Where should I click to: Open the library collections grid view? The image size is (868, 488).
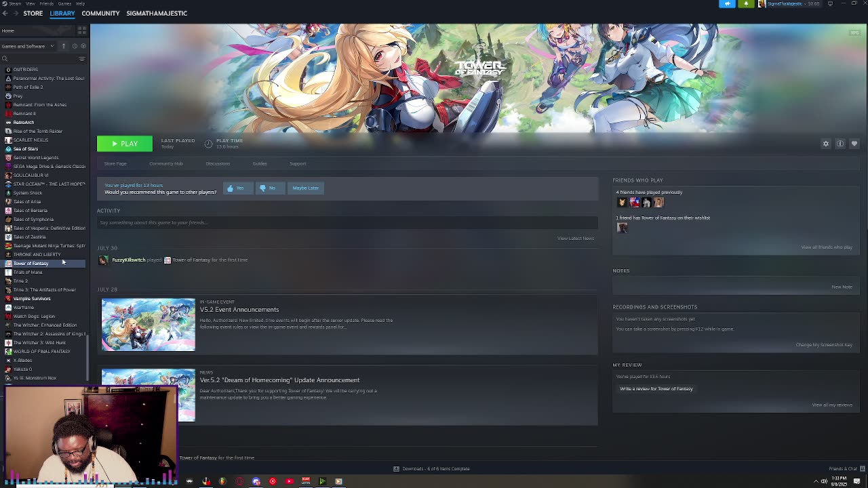click(82, 30)
